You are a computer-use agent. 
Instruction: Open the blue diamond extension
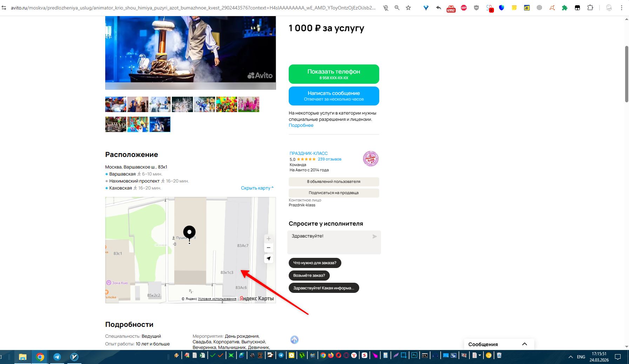[426, 8]
